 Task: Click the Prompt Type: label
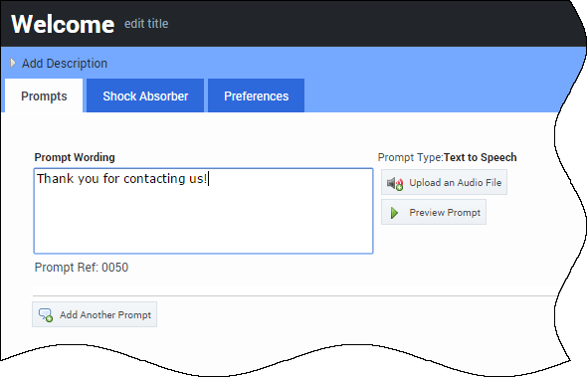[411, 157]
